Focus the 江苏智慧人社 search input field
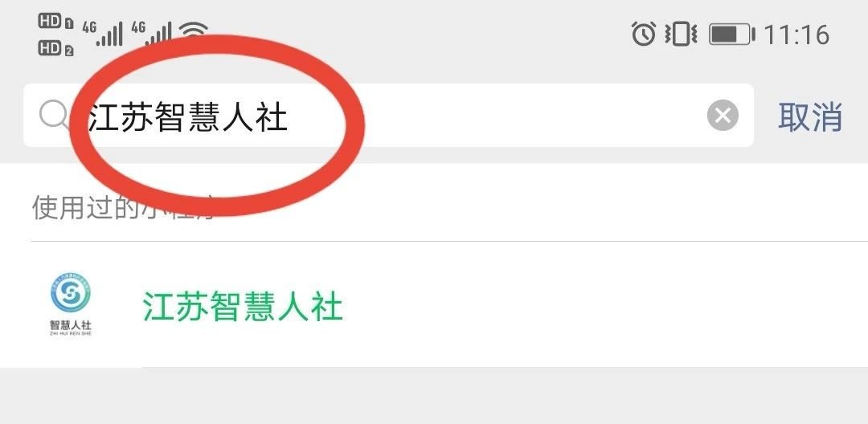The image size is (868, 424). 388,116
